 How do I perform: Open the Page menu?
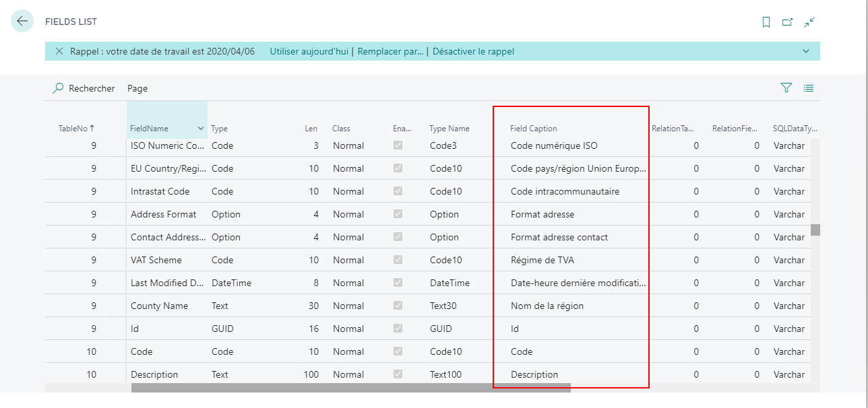coord(136,88)
